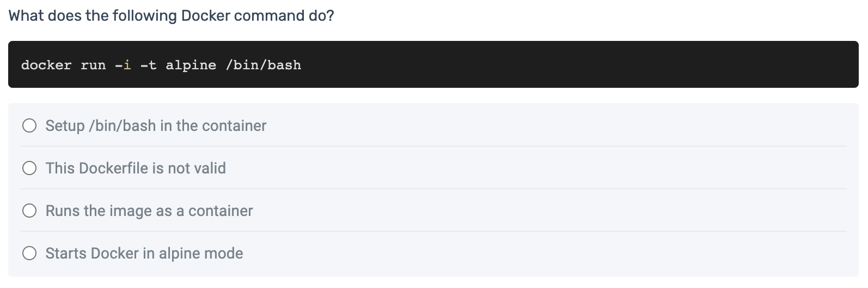Choose the 'This Dockerfile is not valid' radio button
The image size is (868, 288).
(29, 168)
